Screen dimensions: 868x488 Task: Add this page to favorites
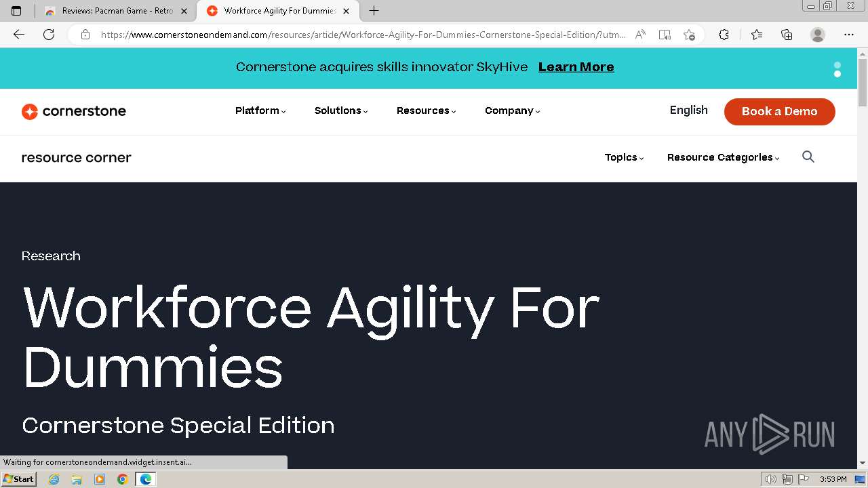click(689, 35)
